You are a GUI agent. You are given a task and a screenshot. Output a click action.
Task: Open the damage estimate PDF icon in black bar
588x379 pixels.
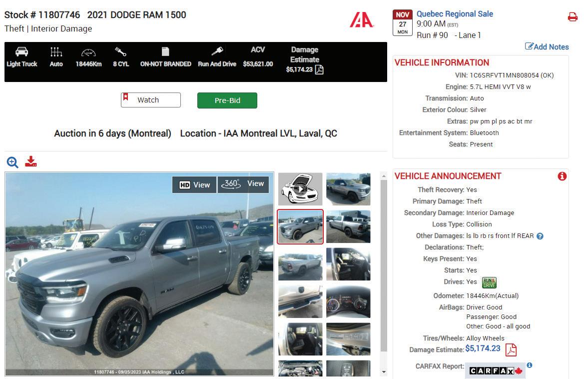[x=319, y=70]
